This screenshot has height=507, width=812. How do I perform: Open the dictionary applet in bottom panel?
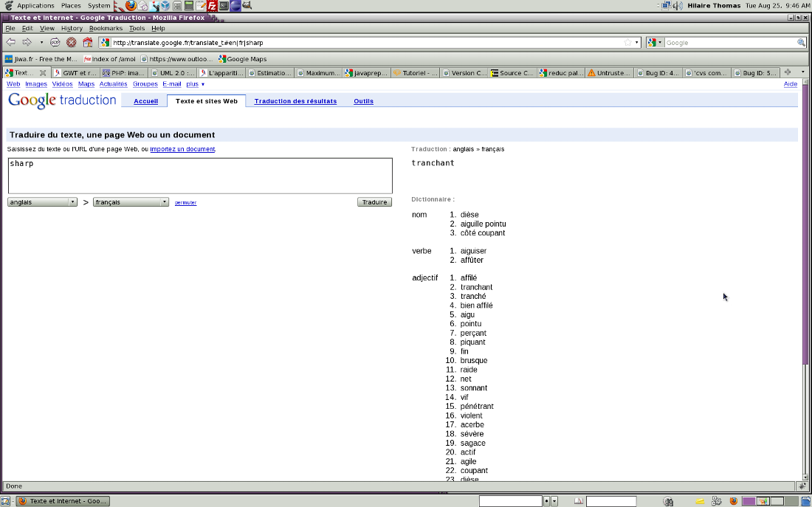click(579, 501)
